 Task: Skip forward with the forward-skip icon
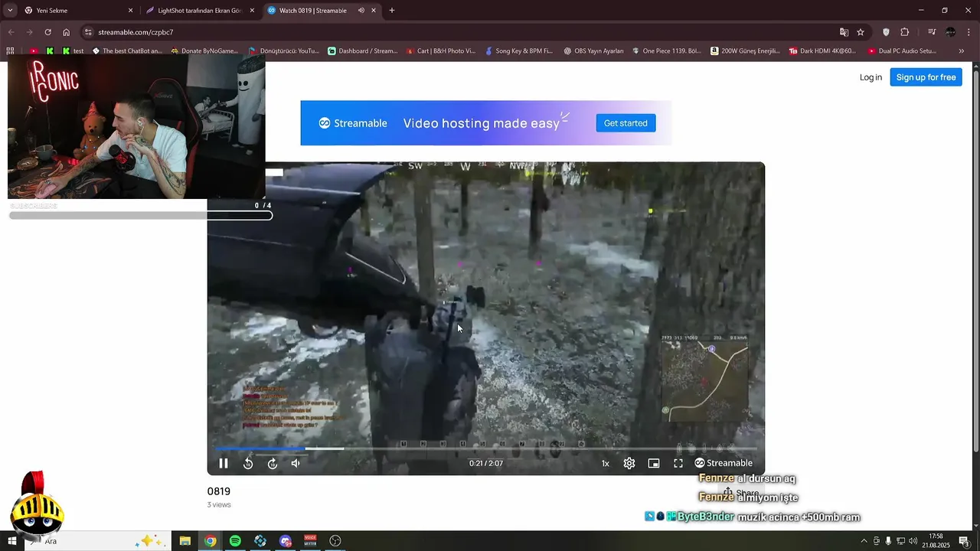pyautogui.click(x=273, y=463)
